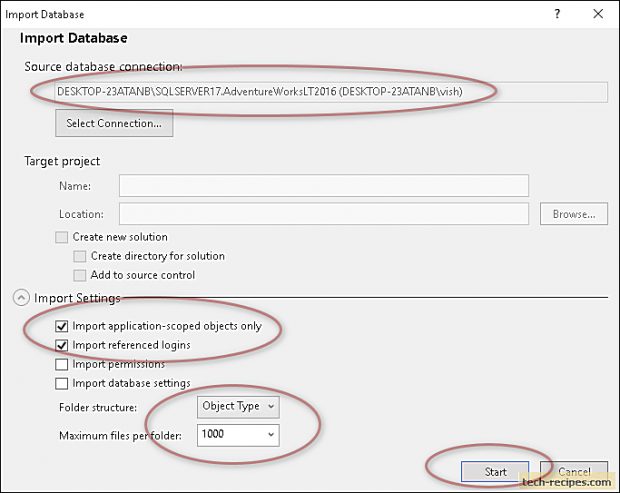Click the source database connection field
This screenshot has height=493, width=620.
click(x=331, y=92)
